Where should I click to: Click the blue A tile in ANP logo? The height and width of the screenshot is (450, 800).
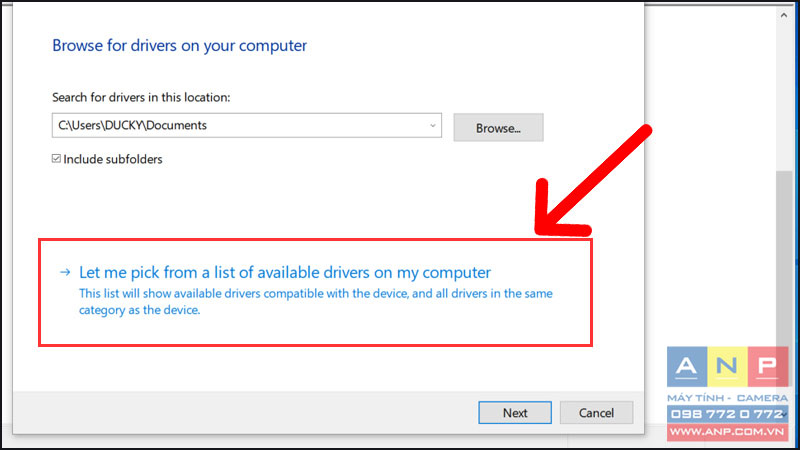click(687, 367)
